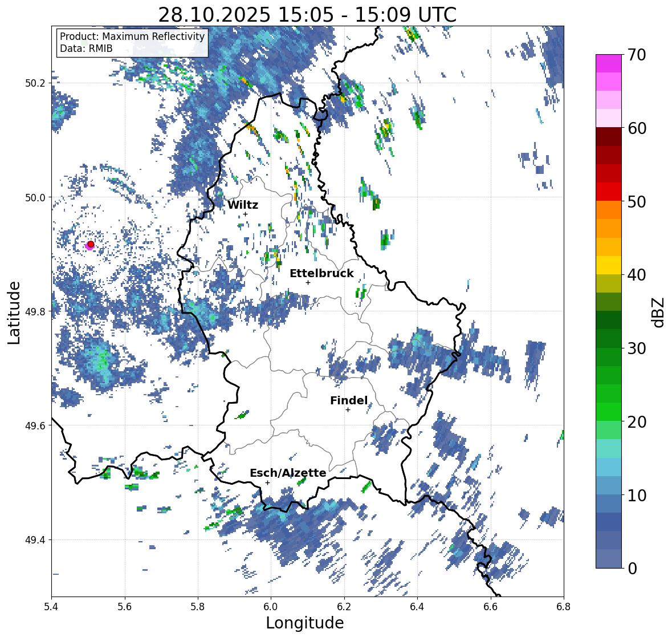Image resolution: width=672 pixels, height=637 pixels.
Task: Click the 5.4 longitude tick label
Action: (51, 606)
